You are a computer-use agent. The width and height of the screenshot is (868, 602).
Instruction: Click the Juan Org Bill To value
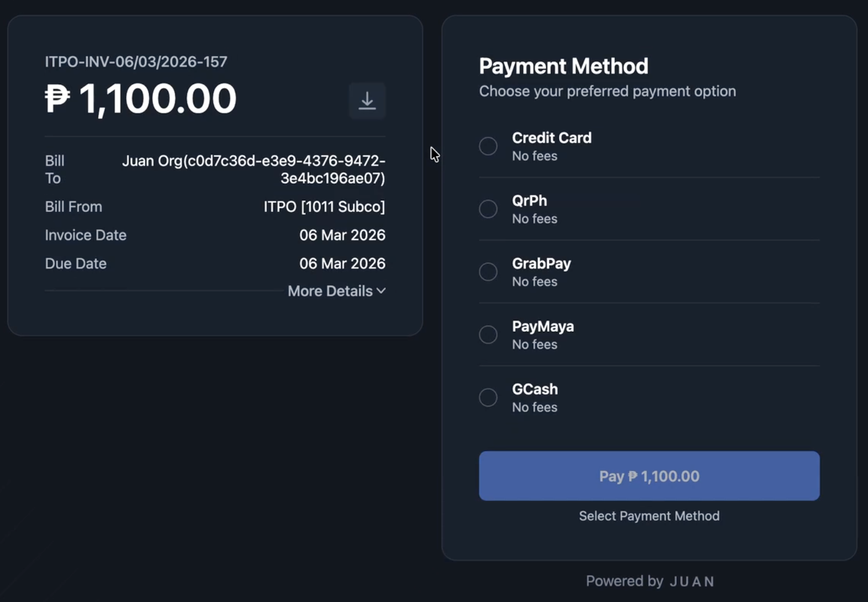[x=254, y=169]
